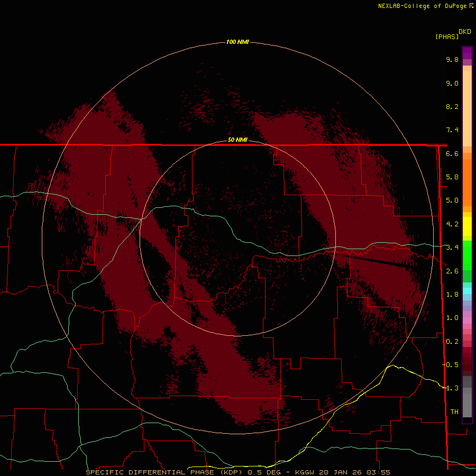The width and height of the screenshot is (476, 476).
Task: Click the 4.2 scale value
Action: (x=452, y=224)
